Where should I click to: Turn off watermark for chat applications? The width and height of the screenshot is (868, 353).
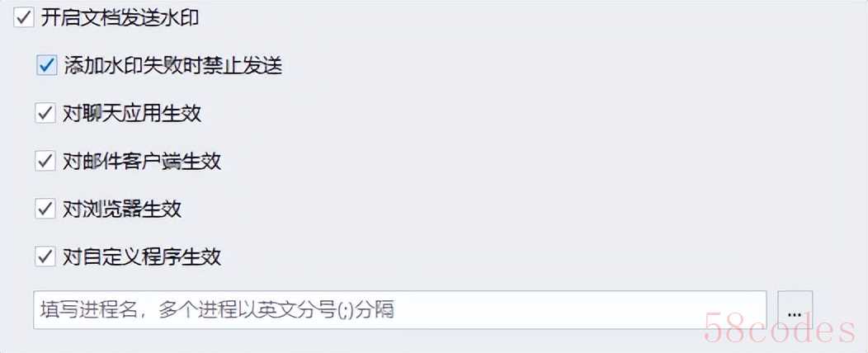coord(45,114)
